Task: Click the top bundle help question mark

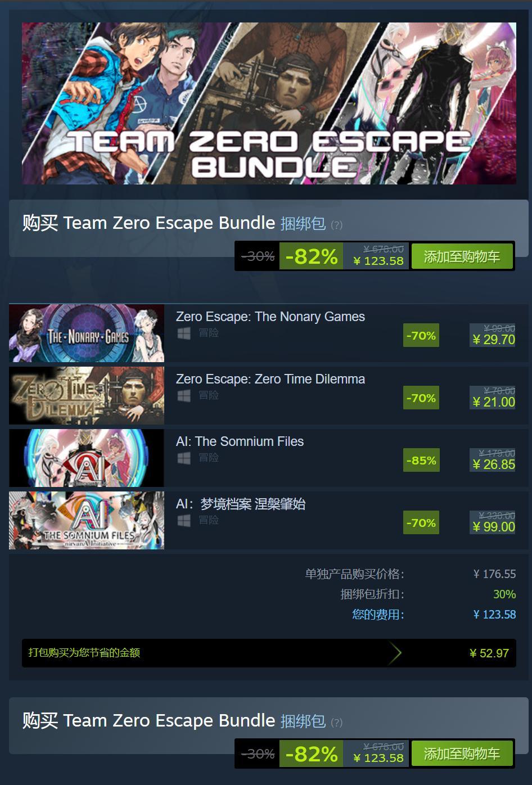Action: [336, 225]
